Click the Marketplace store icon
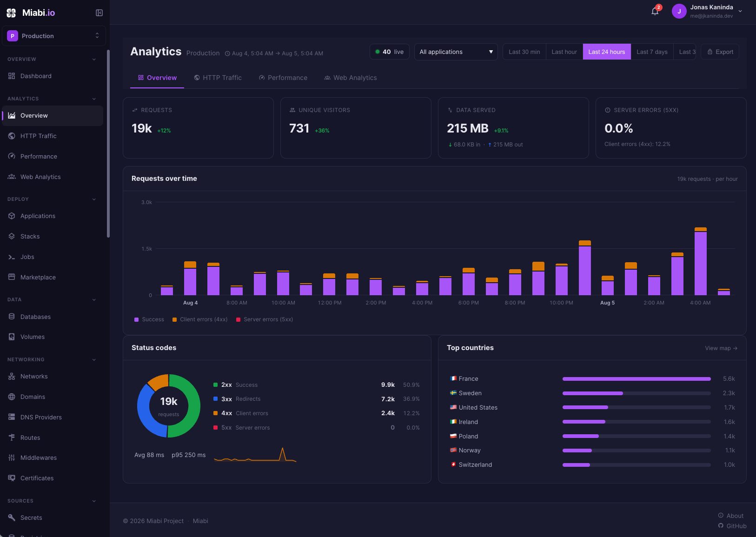The image size is (756, 537). pyautogui.click(x=12, y=278)
